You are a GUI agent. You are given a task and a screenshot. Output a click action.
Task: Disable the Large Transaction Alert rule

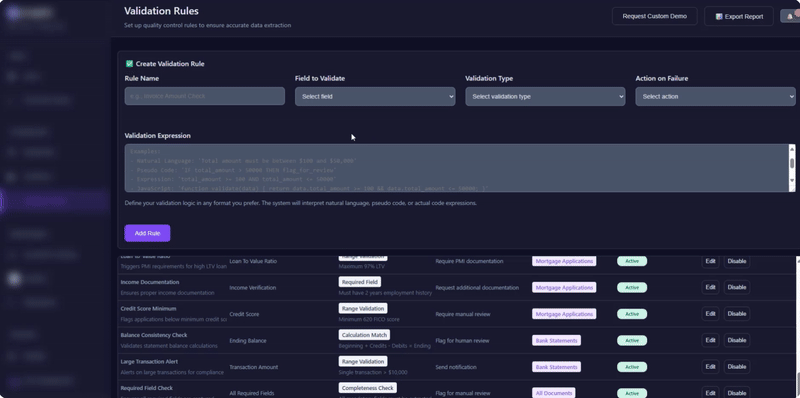tap(737, 367)
